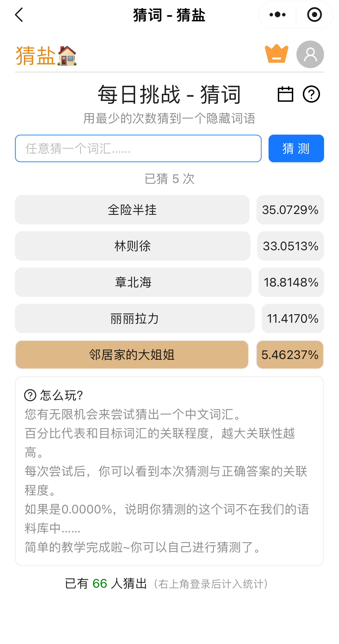Tap the 章北海 guess entry
This screenshot has width=339, height=644.
click(x=133, y=282)
